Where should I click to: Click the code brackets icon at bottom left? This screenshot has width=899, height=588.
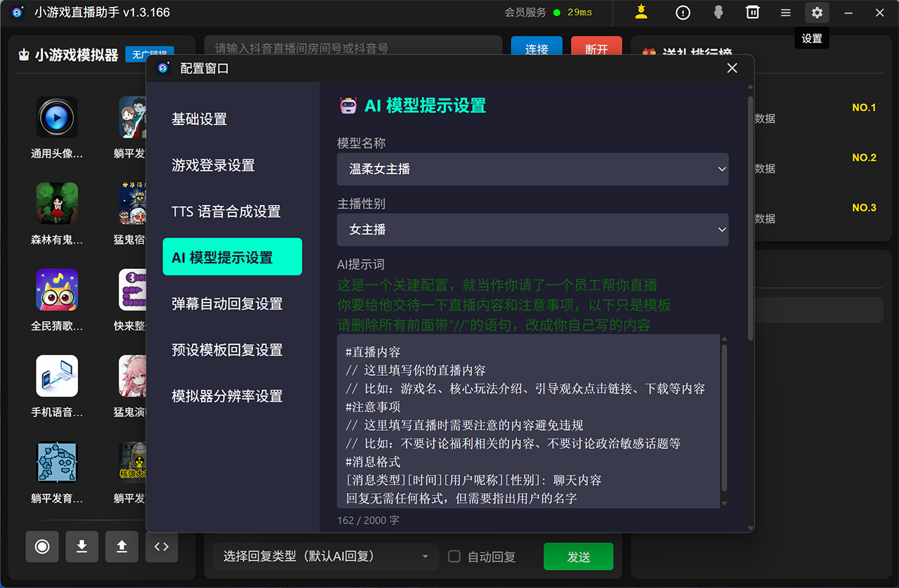click(162, 547)
